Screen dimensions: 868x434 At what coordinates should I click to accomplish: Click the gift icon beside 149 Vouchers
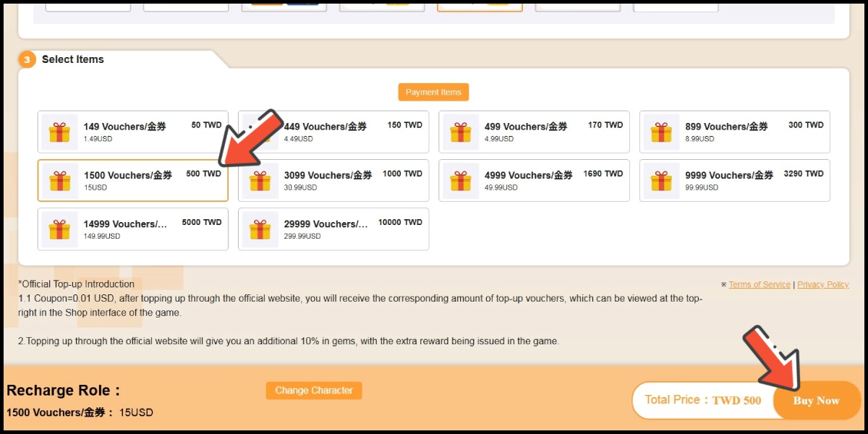(x=59, y=132)
